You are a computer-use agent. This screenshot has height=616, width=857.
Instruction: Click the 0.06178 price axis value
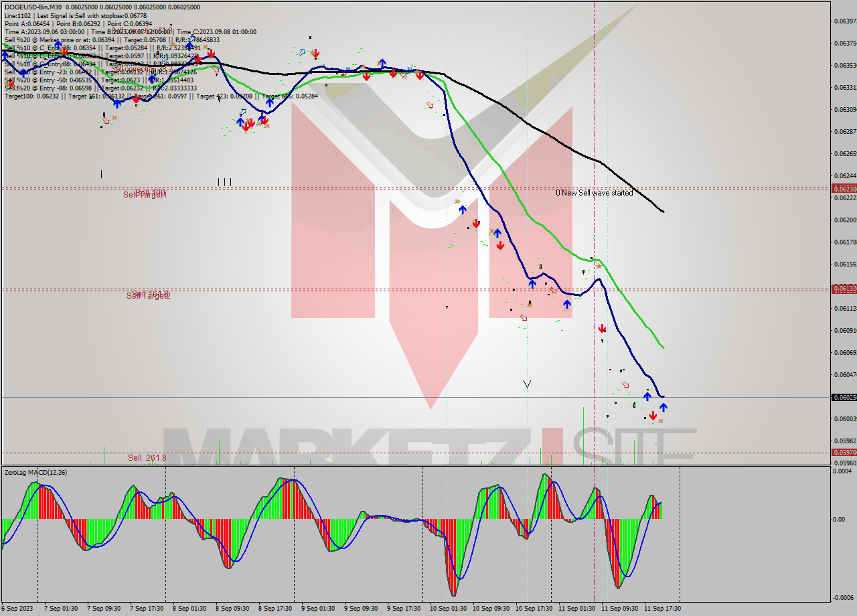845,242
